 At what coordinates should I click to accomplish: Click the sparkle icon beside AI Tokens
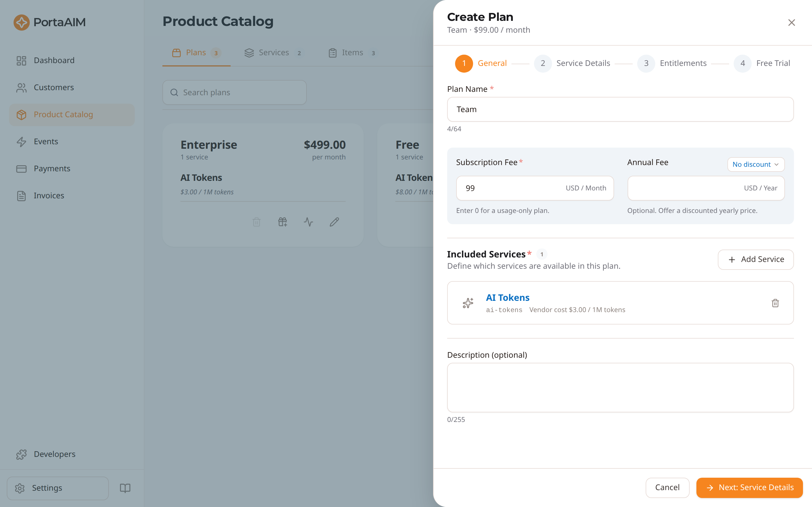click(x=468, y=303)
